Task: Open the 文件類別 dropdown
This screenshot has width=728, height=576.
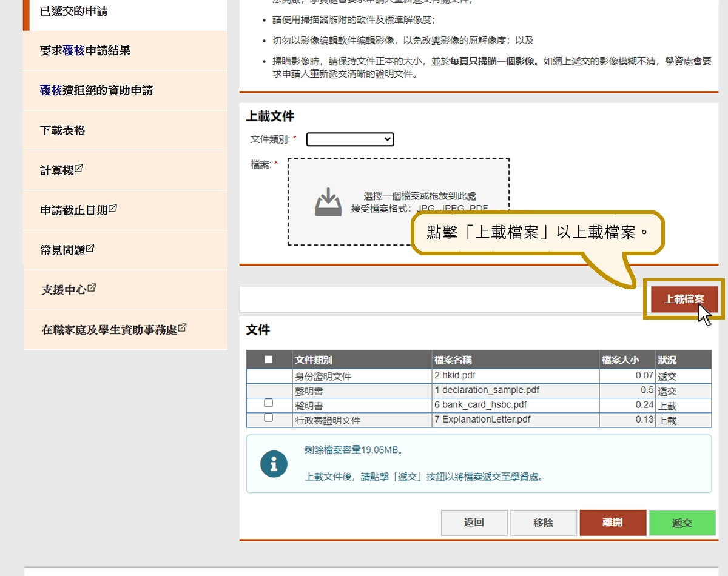Action: point(350,139)
